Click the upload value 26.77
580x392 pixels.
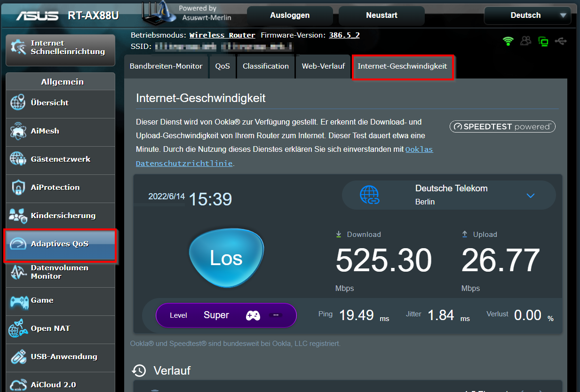coord(501,261)
